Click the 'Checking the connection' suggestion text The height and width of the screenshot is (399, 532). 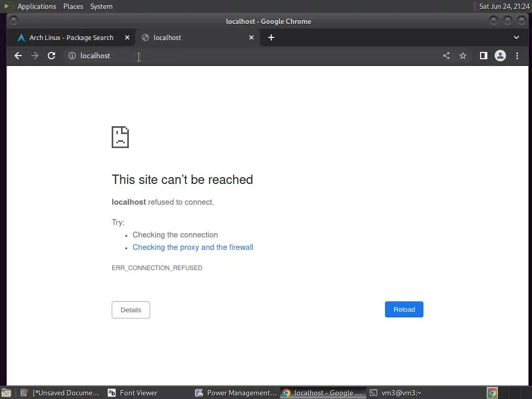[x=175, y=235]
